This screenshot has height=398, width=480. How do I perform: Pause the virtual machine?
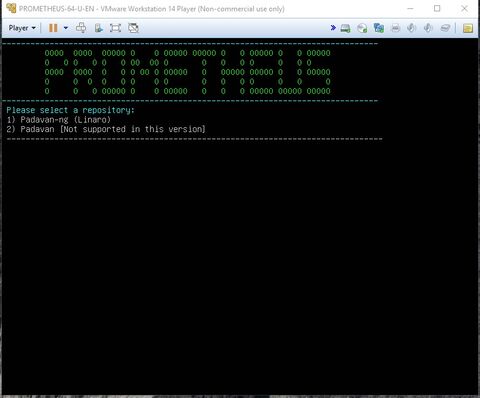tap(53, 28)
